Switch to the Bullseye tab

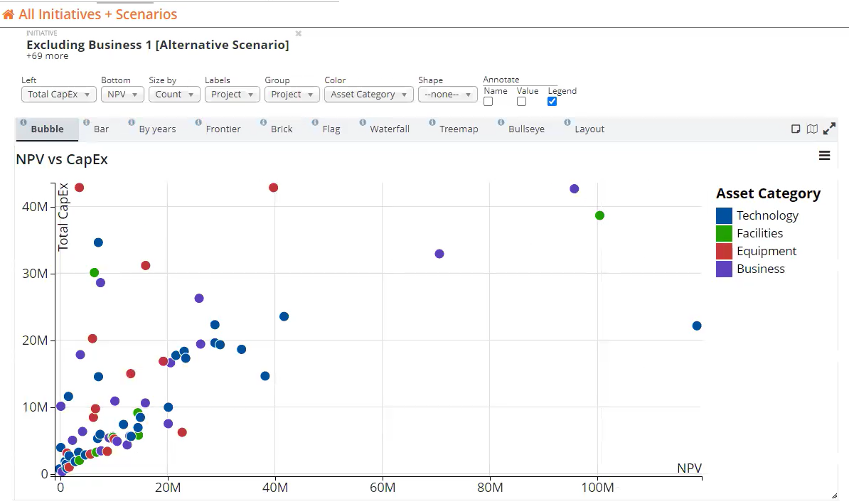pos(525,129)
